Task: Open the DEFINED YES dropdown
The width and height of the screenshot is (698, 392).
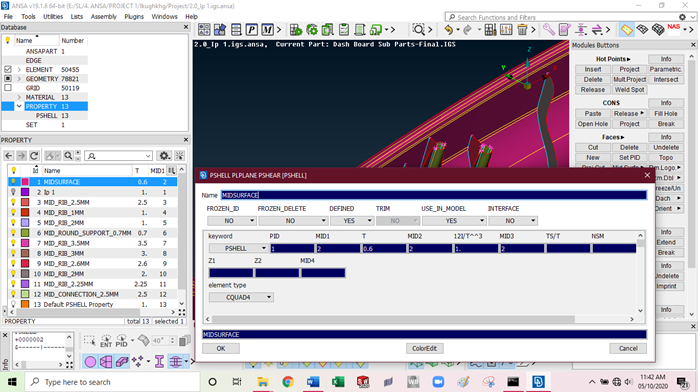Action: tap(352, 221)
